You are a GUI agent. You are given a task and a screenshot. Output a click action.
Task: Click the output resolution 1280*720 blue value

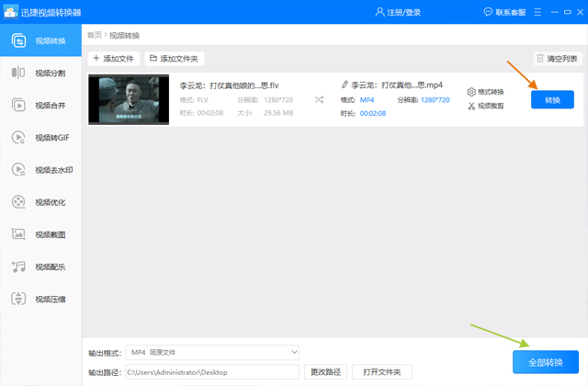tap(435, 100)
